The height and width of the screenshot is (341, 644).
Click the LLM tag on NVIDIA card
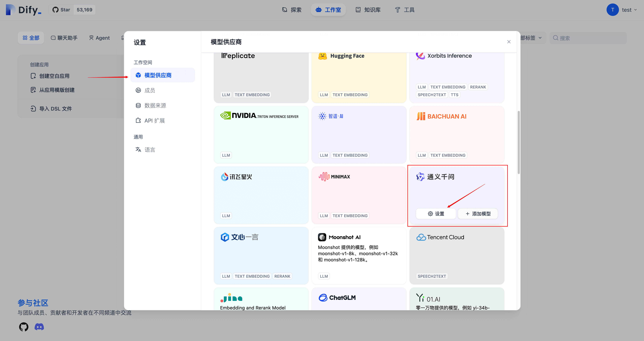(226, 155)
